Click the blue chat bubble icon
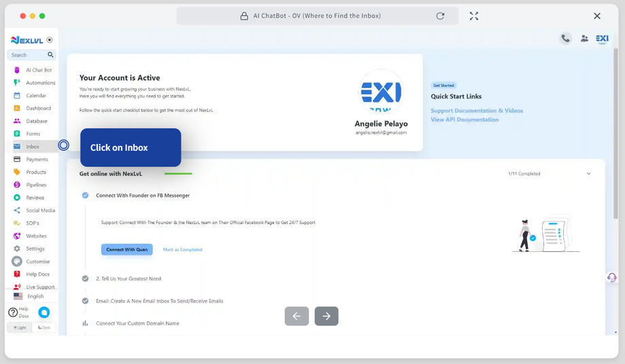 [x=44, y=312]
